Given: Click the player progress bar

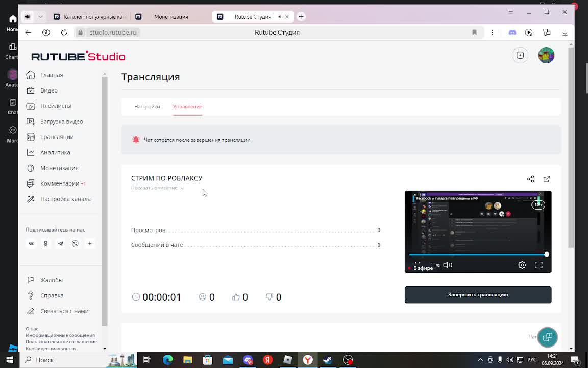Looking at the screenshot, I should point(478,255).
